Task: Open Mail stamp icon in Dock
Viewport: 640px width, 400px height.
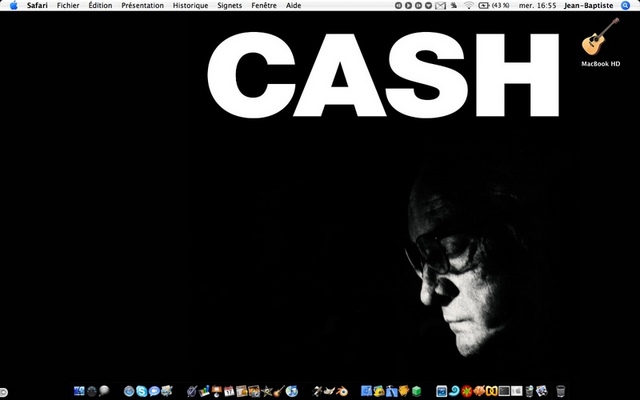Action: coord(167,391)
